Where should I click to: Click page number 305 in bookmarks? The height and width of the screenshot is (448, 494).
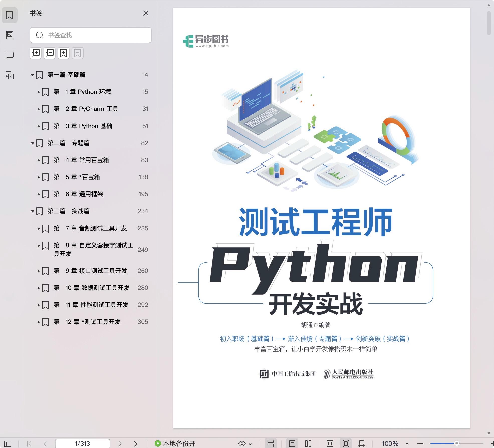coord(143,322)
